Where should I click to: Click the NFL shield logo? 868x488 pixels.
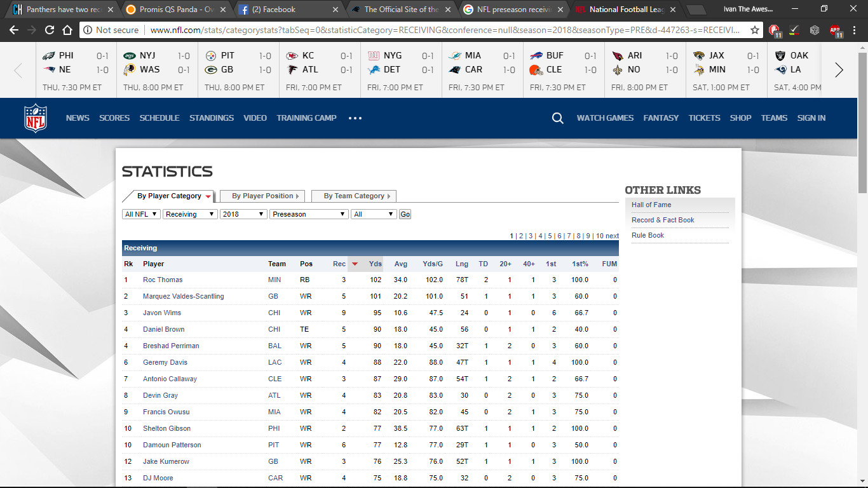(36, 118)
